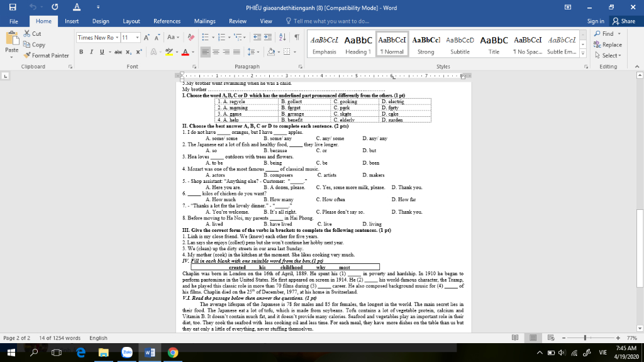The height and width of the screenshot is (362, 644).
Task: Increase font size with Grow Font icon
Action: point(147,37)
